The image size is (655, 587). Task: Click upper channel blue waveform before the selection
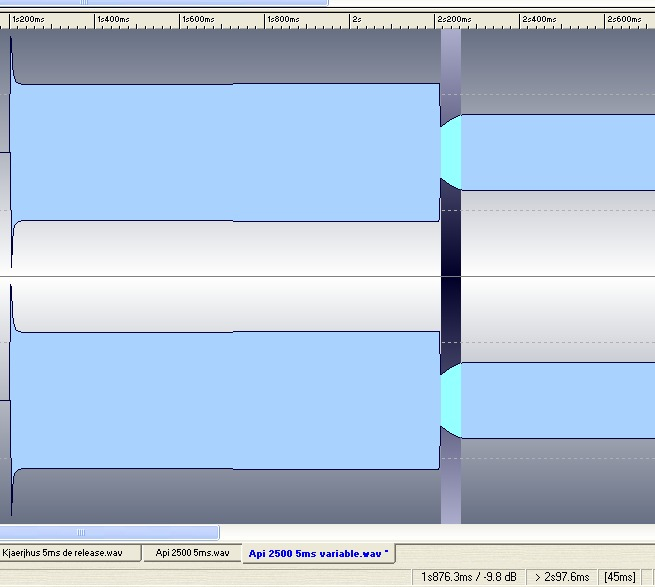[225, 150]
